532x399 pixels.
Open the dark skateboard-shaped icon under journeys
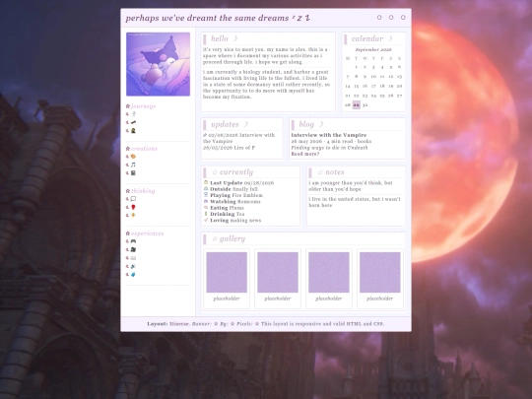coord(134,122)
